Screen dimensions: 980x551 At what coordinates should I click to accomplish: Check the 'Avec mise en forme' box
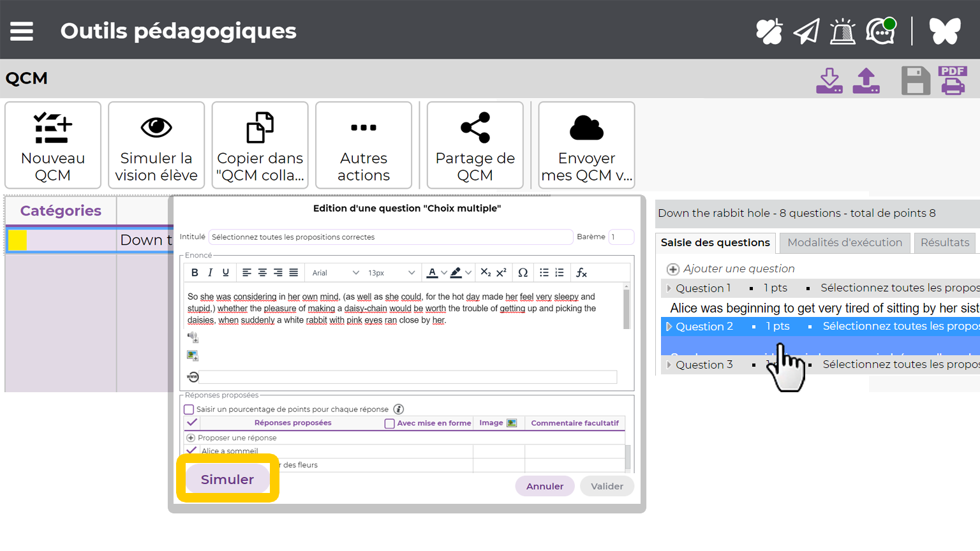tap(389, 423)
